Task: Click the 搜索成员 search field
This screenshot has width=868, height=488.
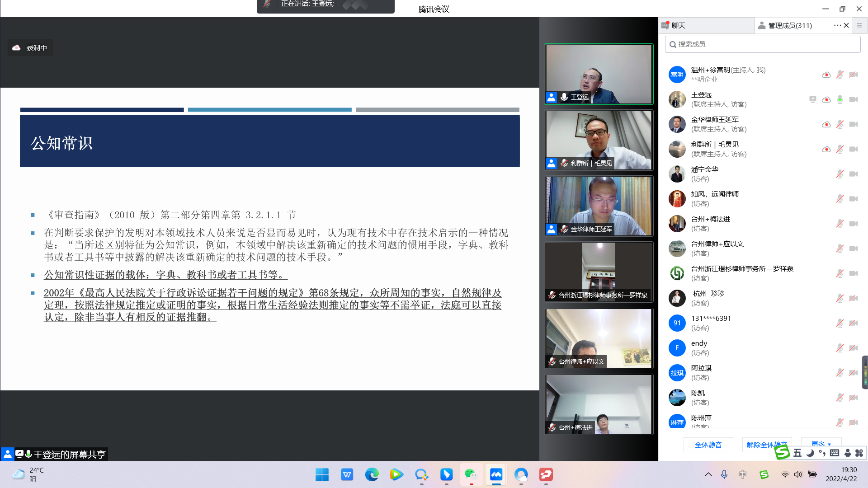Action: 763,44
